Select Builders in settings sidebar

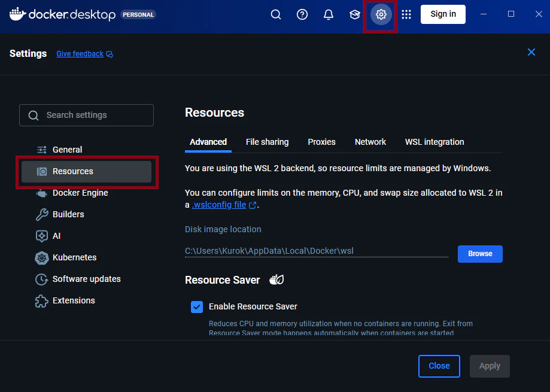(86, 215)
